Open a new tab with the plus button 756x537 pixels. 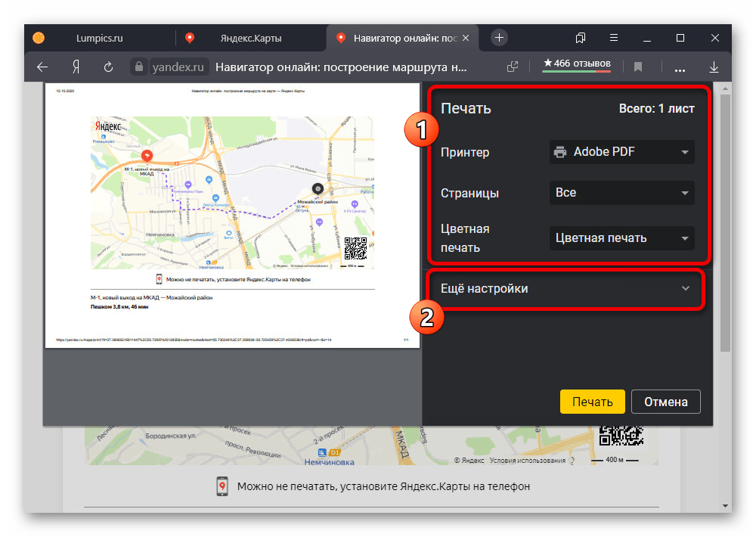pos(499,38)
